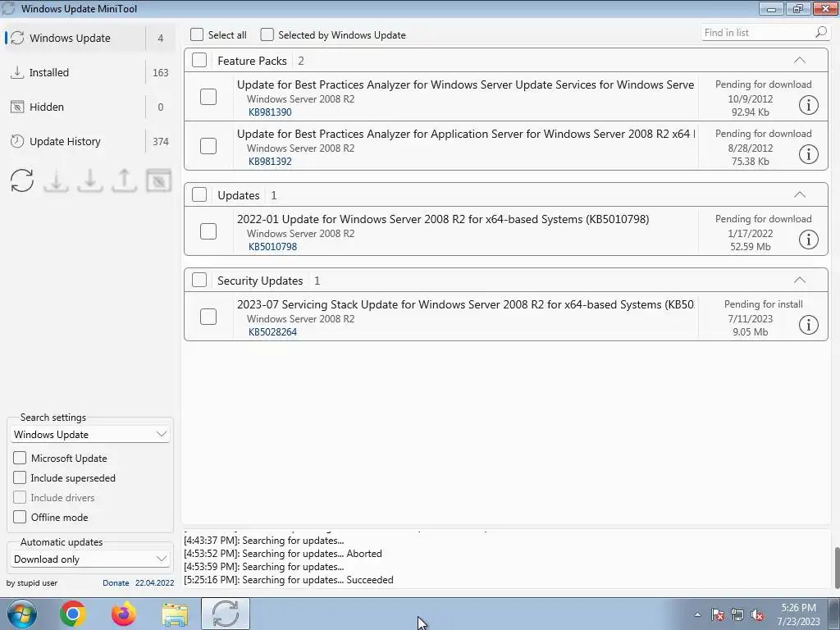
Task: Open info icon for KB5028264 update
Action: pyautogui.click(x=808, y=325)
